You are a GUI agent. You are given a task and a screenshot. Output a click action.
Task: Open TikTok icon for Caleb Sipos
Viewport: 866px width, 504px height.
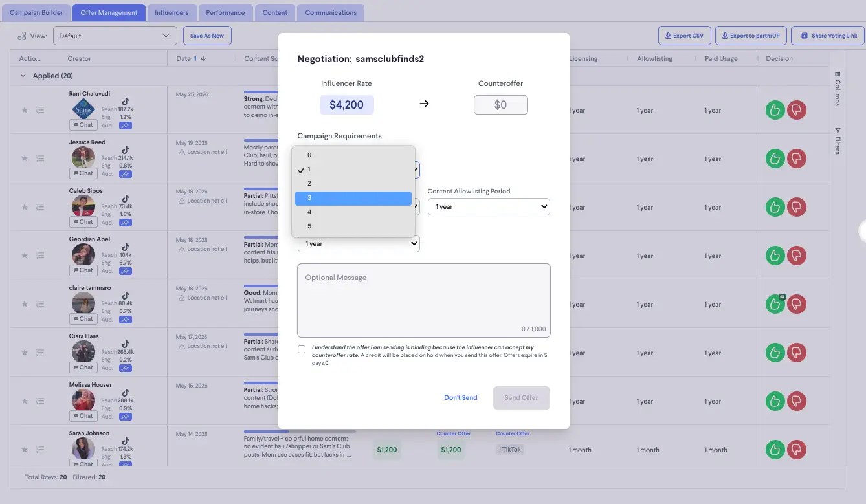pos(126,199)
